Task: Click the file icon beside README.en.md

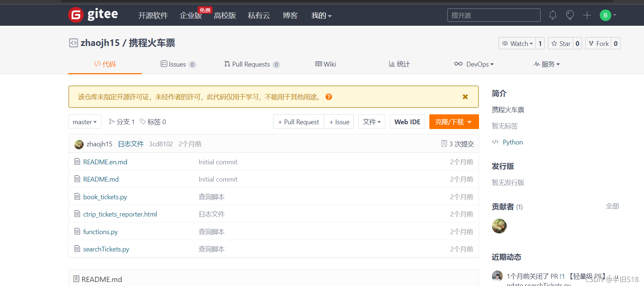Action: click(77, 161)
